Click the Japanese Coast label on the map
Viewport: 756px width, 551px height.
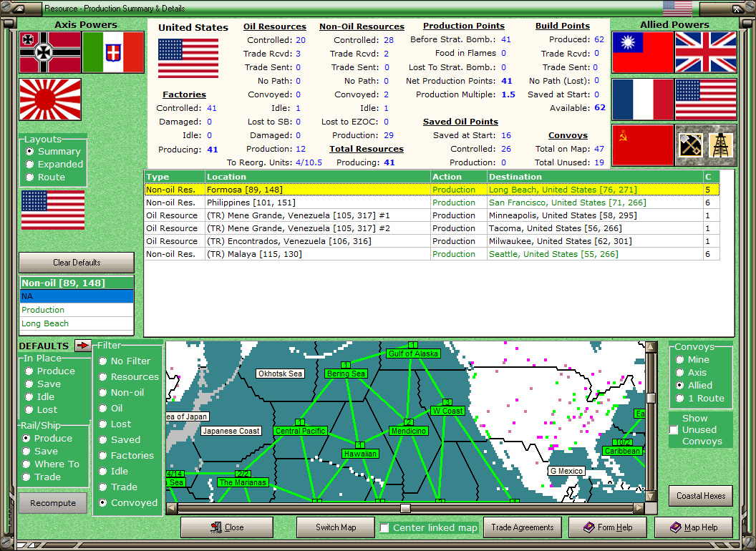pyautogui.click(x=231, y=431)
